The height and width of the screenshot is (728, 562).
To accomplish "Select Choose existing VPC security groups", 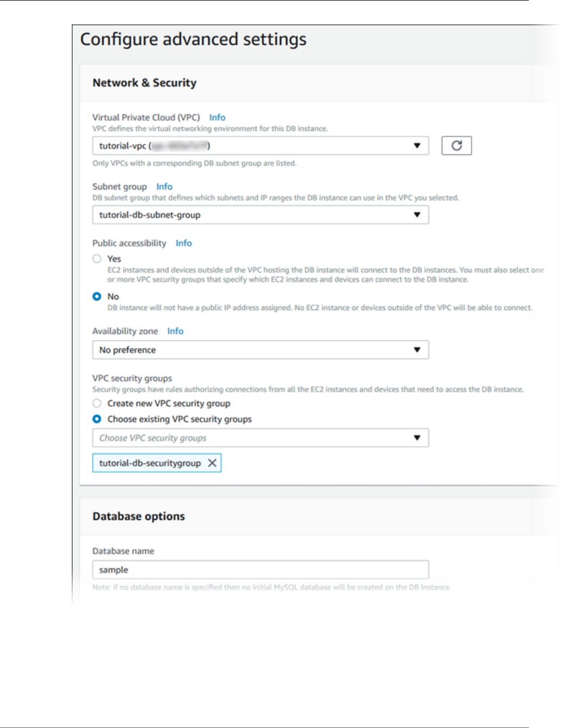I will (97, 419).
